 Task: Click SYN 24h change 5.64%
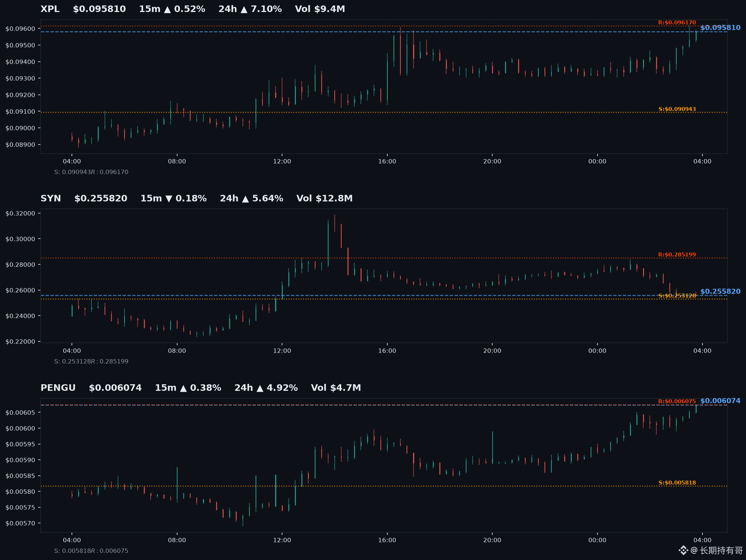click(x=252, y=198)
